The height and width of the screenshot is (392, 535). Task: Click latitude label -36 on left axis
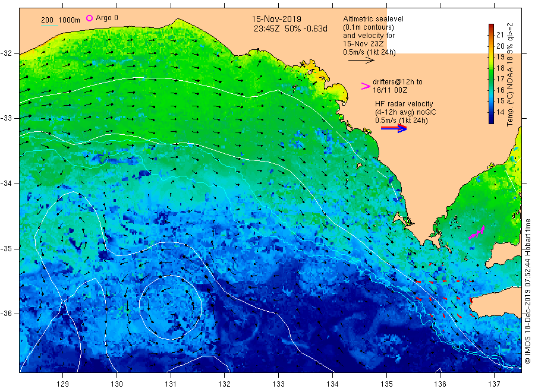click(6, 313)
